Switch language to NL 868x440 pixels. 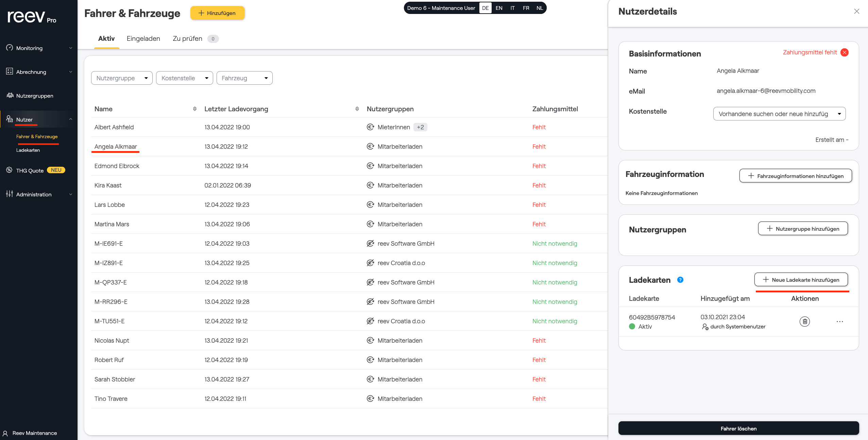pos(540,8)
